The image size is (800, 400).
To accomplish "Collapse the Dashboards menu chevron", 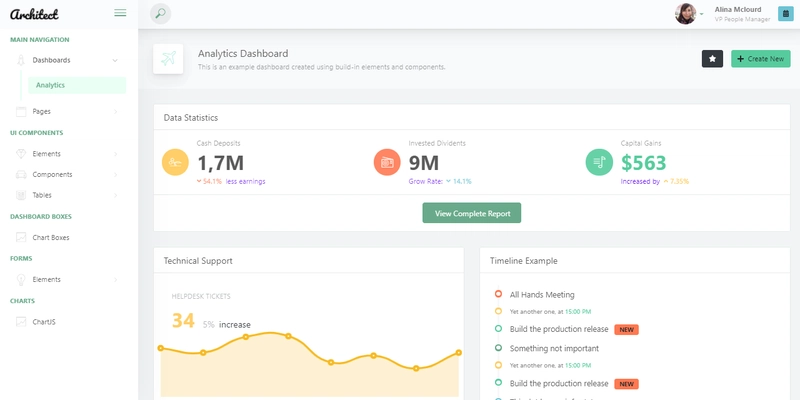I will pos(115,60).
